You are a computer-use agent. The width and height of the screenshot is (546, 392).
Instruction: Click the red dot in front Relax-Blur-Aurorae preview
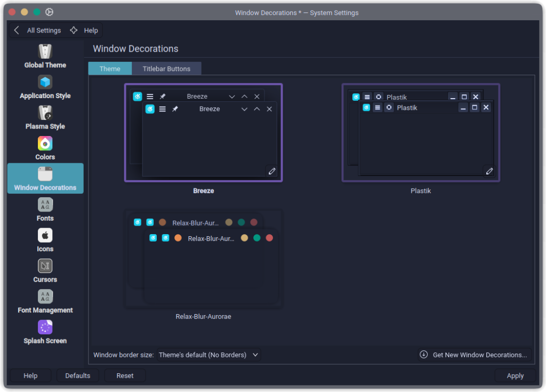click(269, 238)
